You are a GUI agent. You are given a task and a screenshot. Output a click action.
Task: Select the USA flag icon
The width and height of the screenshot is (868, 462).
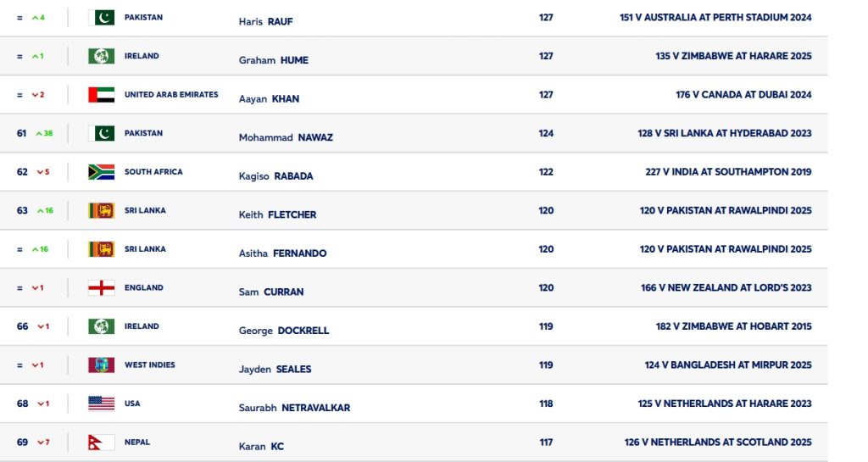tap(101, 404)
